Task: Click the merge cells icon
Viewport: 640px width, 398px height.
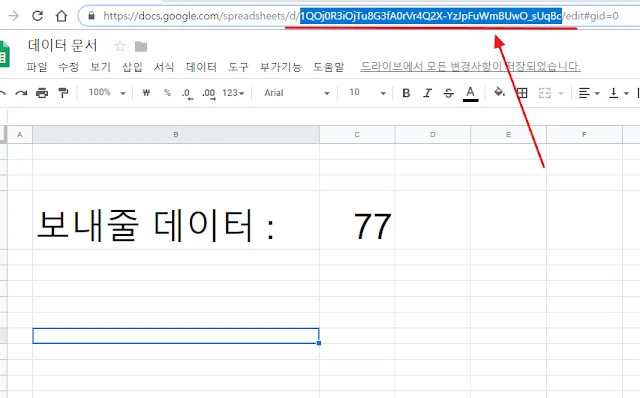Action: pos(544,93)
